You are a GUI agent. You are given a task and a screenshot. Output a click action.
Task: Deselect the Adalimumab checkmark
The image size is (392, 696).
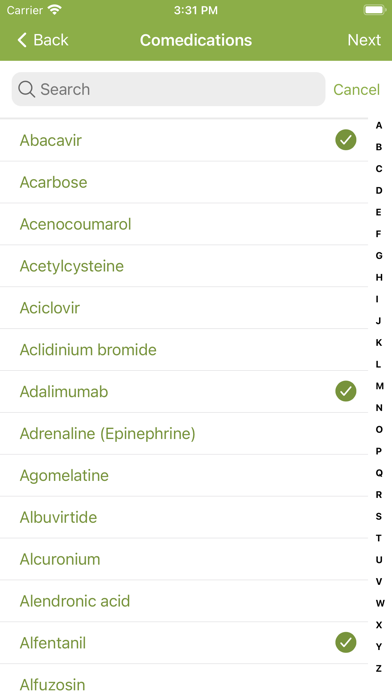pyautogui.click(x=345, y=392)
